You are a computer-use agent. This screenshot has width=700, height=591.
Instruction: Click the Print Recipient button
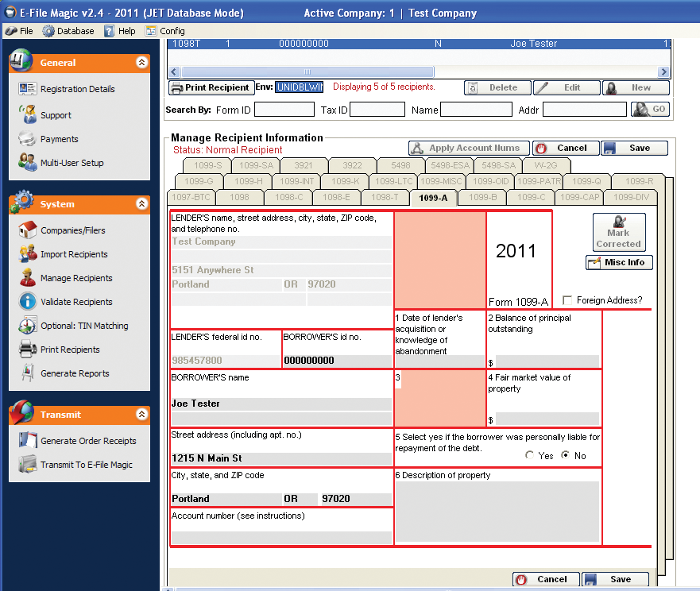tap(211, 87)
